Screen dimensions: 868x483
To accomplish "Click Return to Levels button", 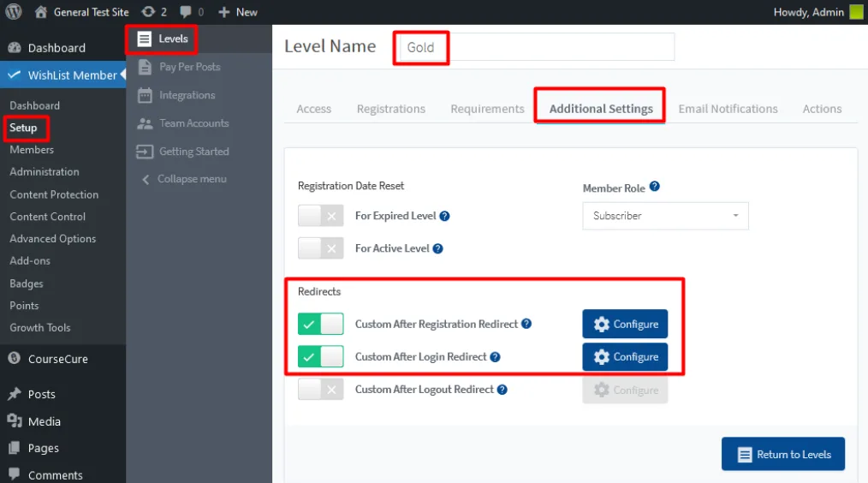I will click(783, 454).
